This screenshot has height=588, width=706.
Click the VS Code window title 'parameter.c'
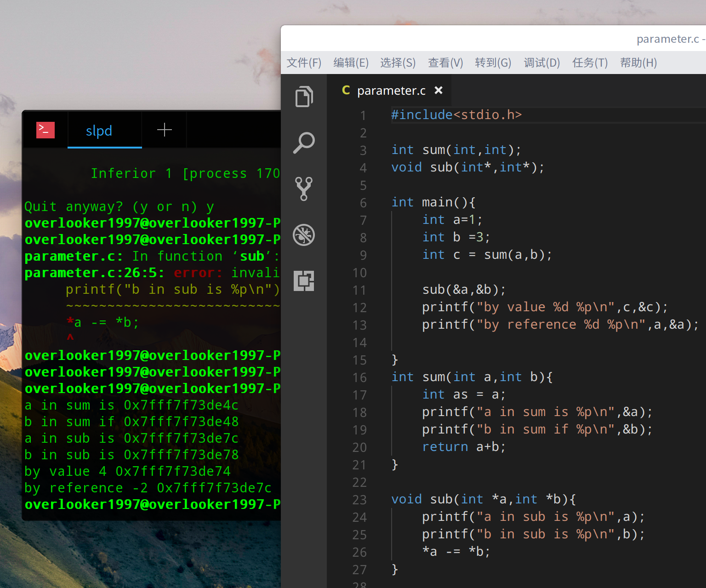pyautogui.click(x=667, y=39)
